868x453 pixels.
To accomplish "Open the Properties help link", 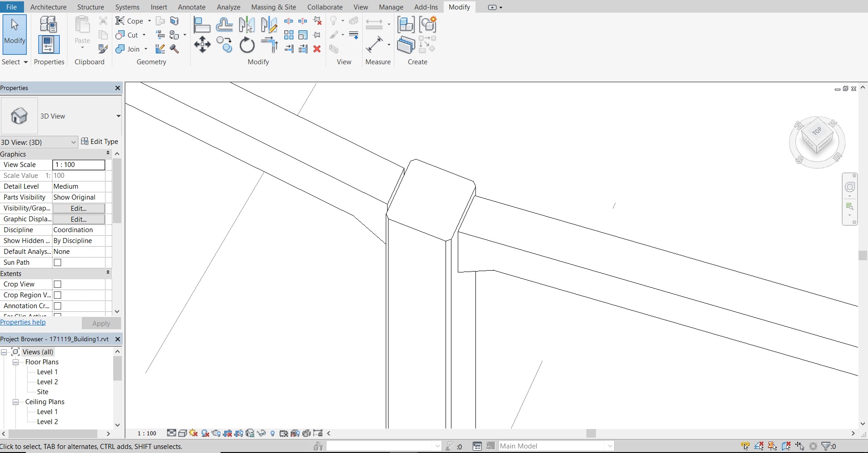I will point(23,322).
